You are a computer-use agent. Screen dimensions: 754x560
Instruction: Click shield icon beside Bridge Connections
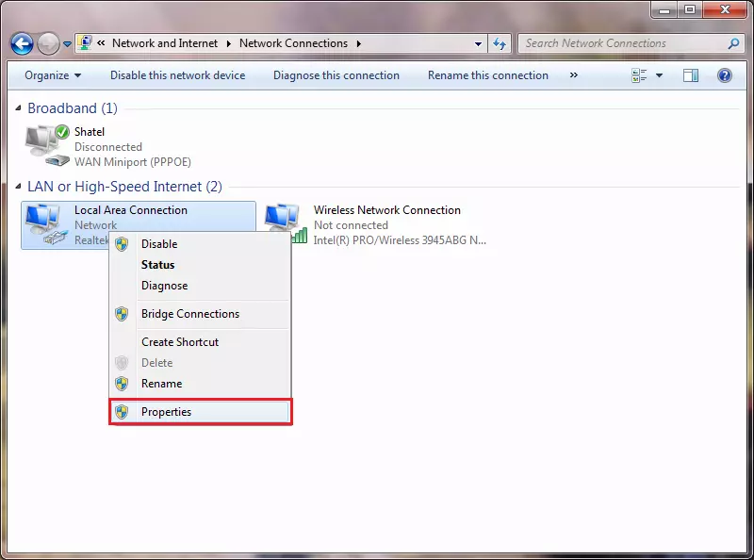[122, 314]
